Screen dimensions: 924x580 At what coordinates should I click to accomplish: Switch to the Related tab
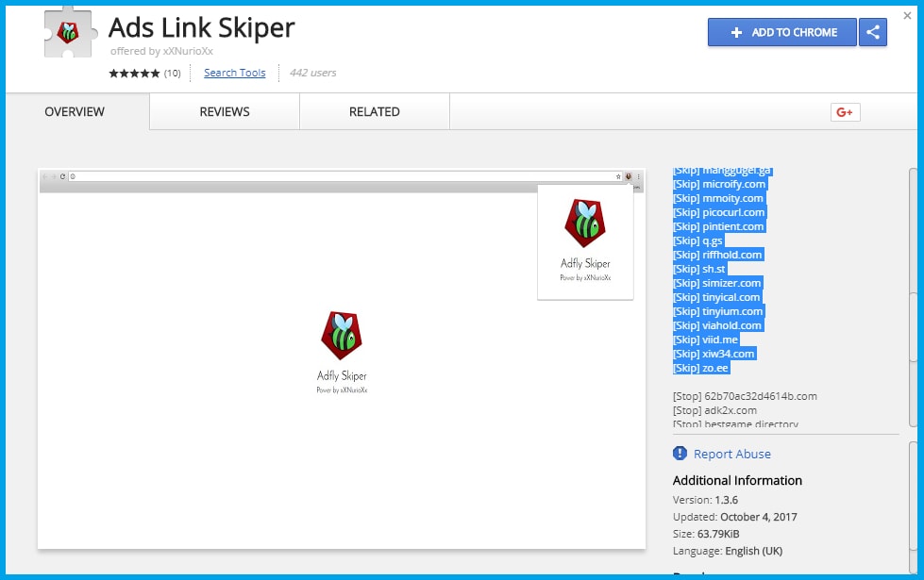pos(374,112)
